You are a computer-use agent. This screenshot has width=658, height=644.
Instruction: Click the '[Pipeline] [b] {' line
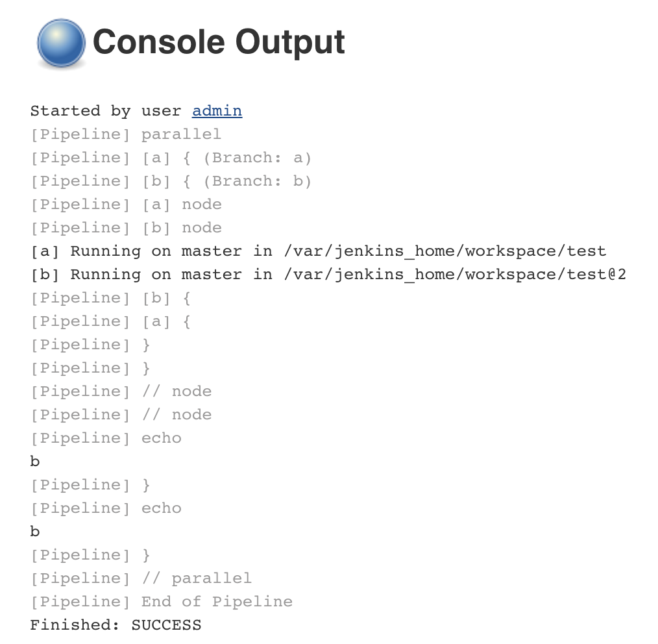point(111,298)
